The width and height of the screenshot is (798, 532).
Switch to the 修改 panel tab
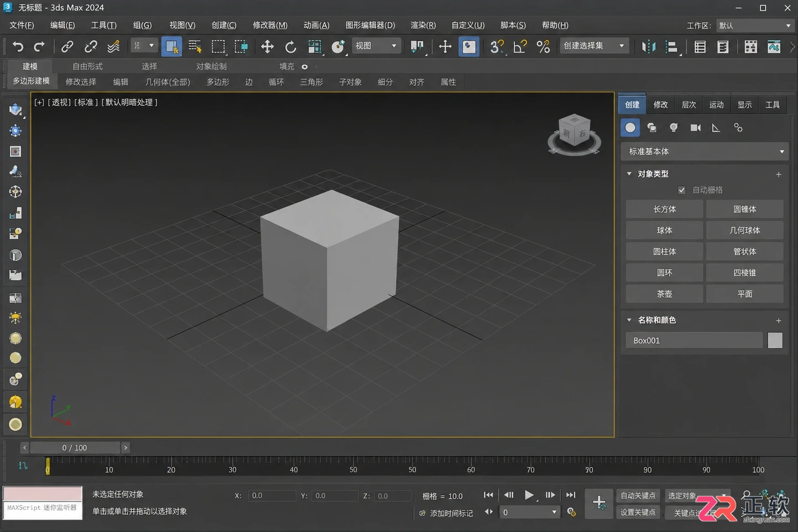click(661, 105)
